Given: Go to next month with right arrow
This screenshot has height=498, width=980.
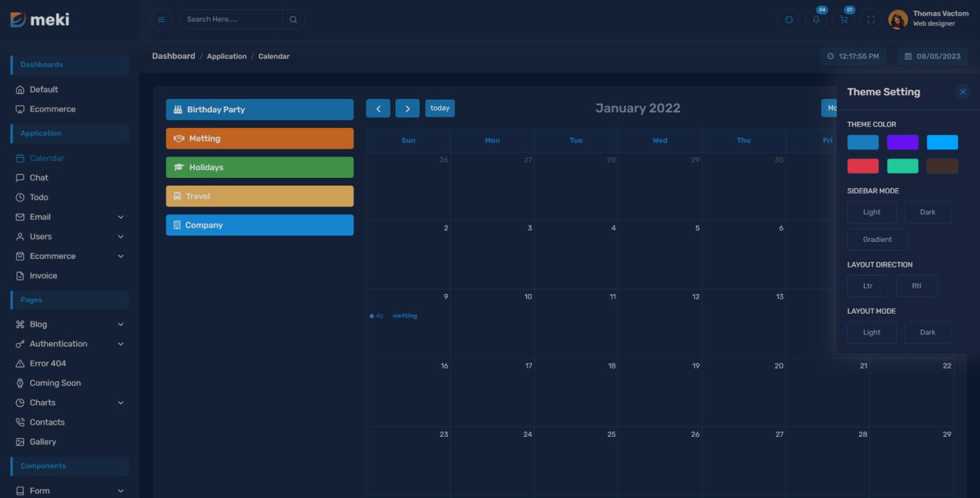Looking at the screenshot, I should click(407, 108).
